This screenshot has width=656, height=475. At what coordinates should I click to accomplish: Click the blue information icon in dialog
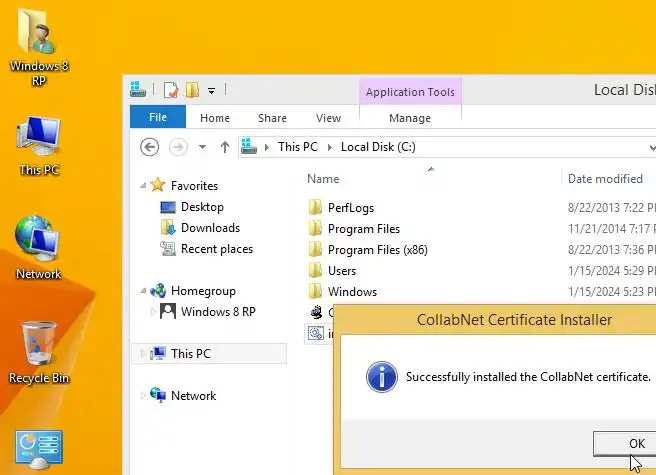point(382,377)
